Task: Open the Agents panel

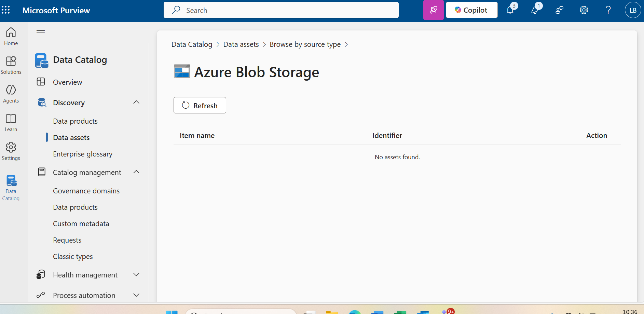Action: pyautogui.click(x=11, y=94)
